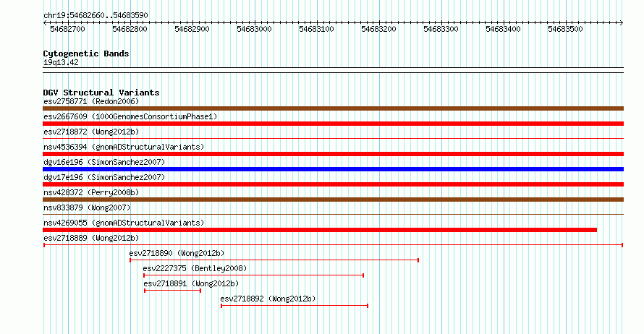Viewport: 644px width, 334px height.
Task: Click the 54683000 ruler position
Action: click(254, 29)
